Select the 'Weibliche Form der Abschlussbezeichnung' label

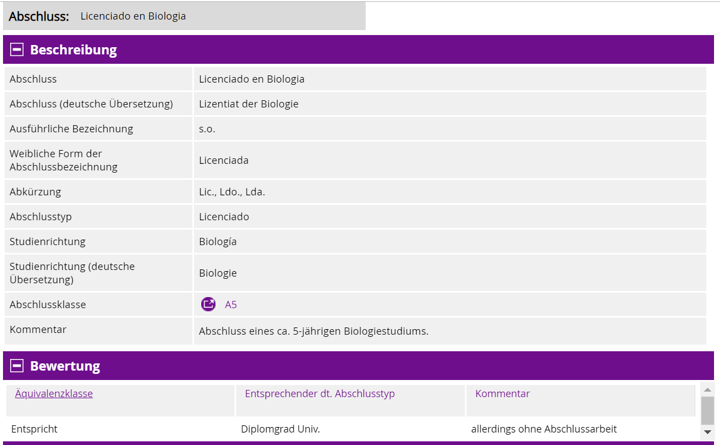pyautogui.click(x=63, y=160)
